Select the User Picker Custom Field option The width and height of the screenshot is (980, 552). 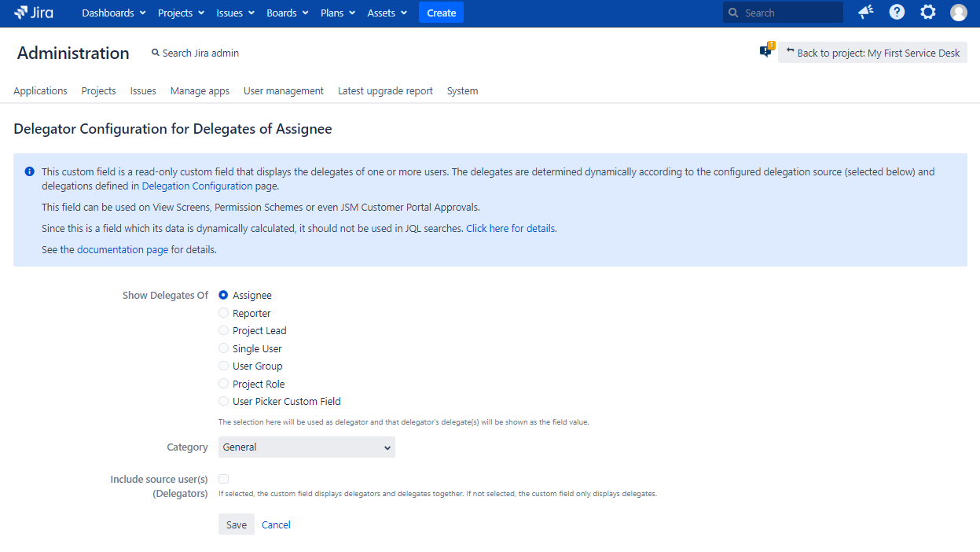pyautogui.click(x=224, y=401)
